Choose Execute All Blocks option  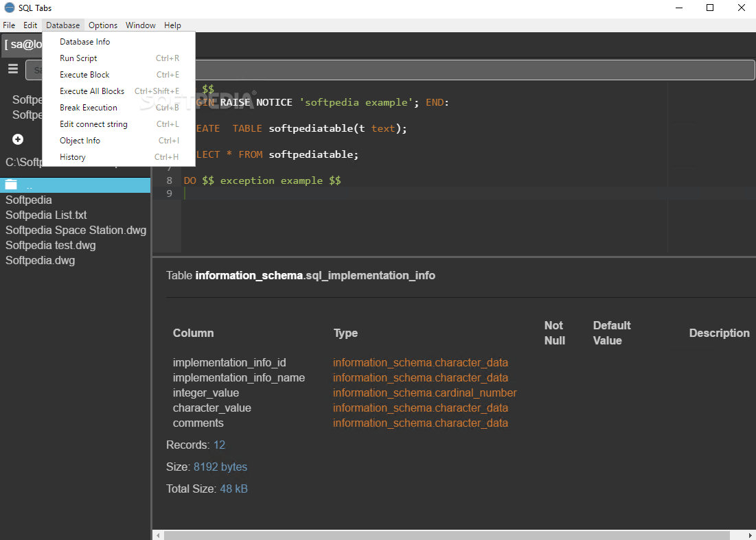(92, 91)
